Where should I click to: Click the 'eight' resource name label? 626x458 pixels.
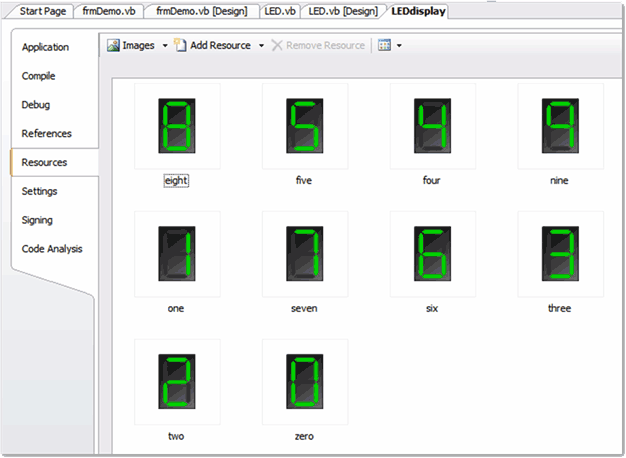176,180
